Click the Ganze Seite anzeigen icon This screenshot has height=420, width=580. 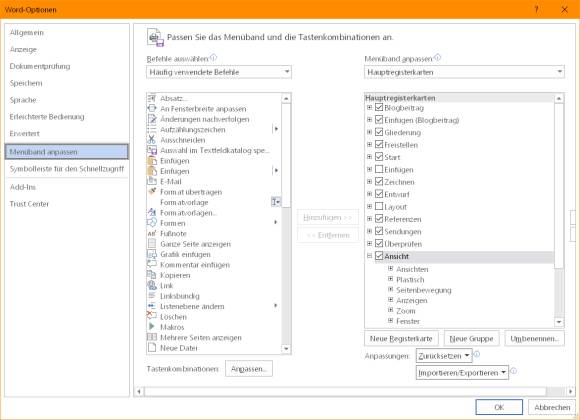(152, 244)
